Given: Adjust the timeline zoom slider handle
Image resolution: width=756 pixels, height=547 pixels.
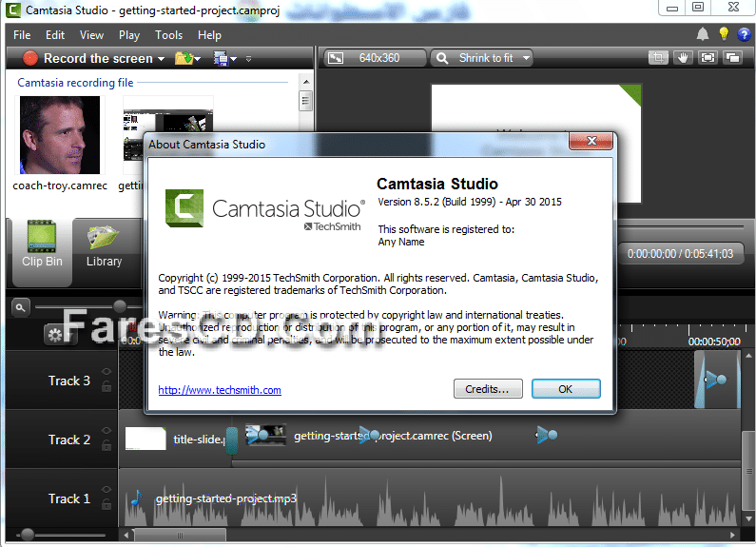Looking at the screenshot, I should (120, 305).
